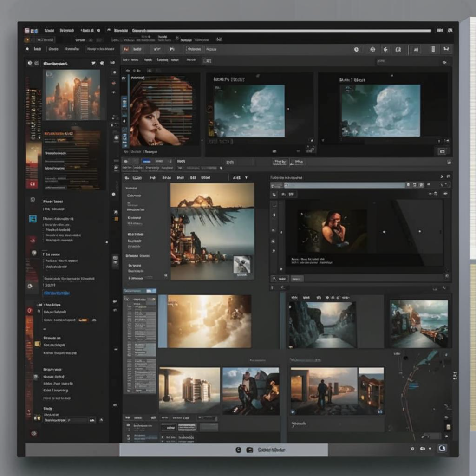Click the orange circular icon below the app logo
Image resolution: width=476 pixels, height=476 pixels.
tap(27, 40)
